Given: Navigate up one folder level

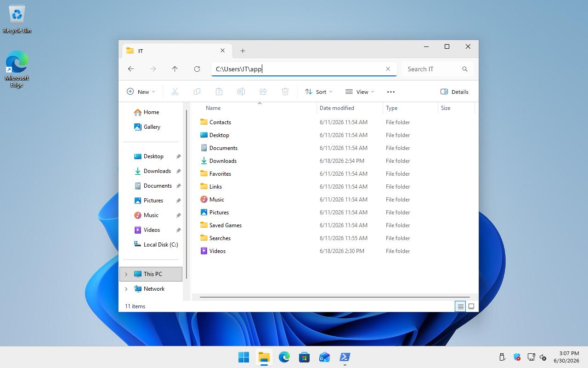Looking at the screenshot, I should [x=175, y=69].
